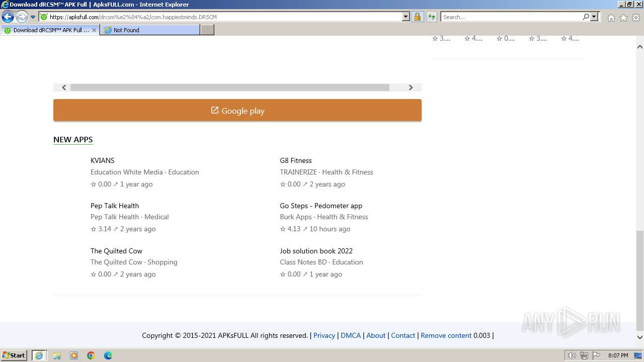Refresh the page with the refresh icon
Screen dimensions: 644x362
coord(431,17)
